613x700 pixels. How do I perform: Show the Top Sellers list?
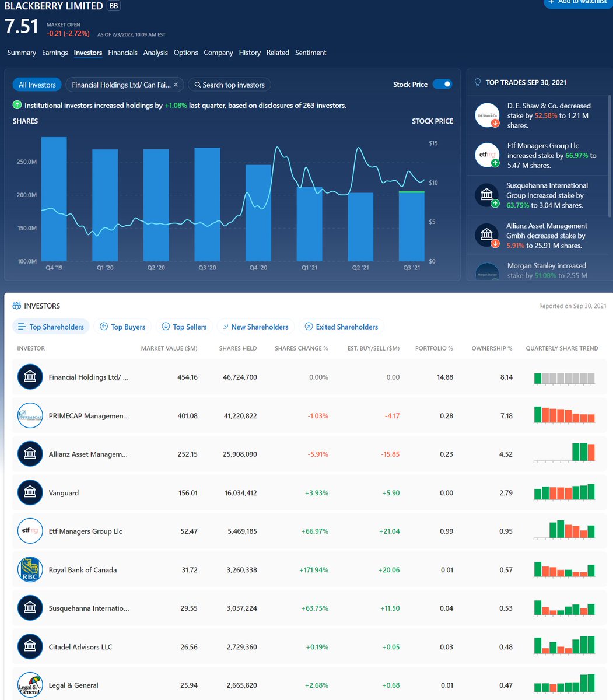coord(184,327)
